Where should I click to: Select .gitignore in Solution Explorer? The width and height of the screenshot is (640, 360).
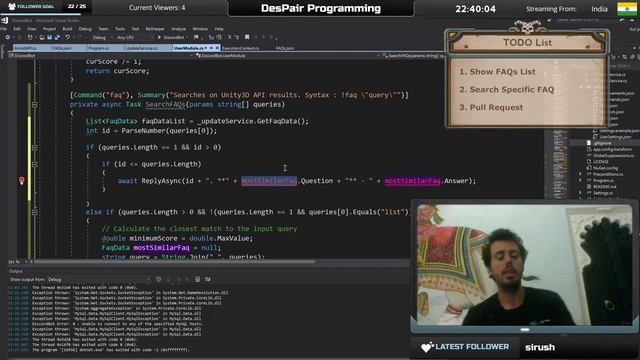pyautogui.click(x=602, y=143)
